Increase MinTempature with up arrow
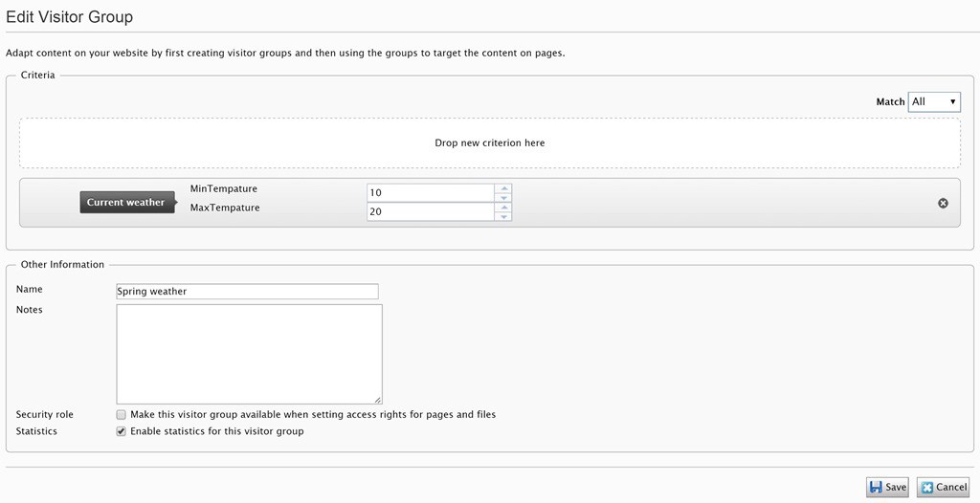This screenshot has height=503, width=980. tap(503, 188)
